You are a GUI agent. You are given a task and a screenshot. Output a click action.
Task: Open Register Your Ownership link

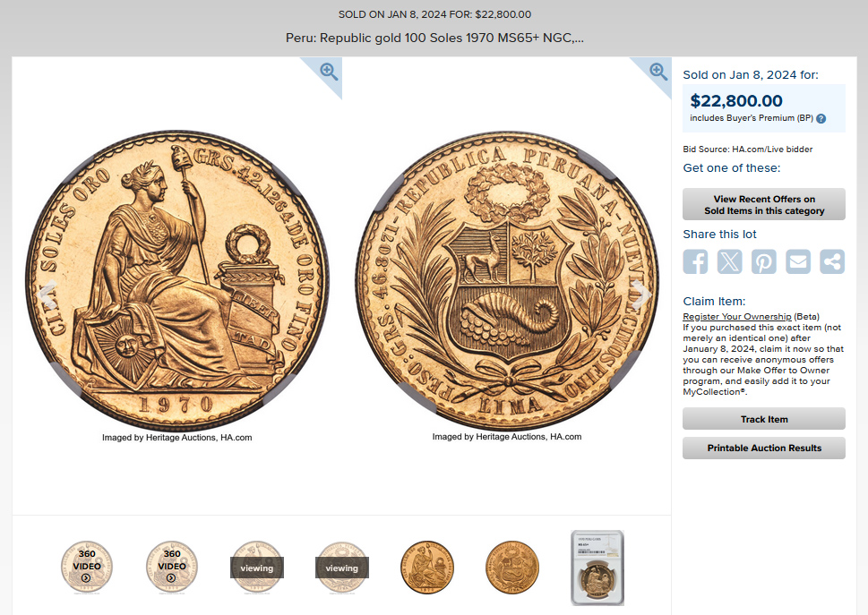[x=737, y=316]
